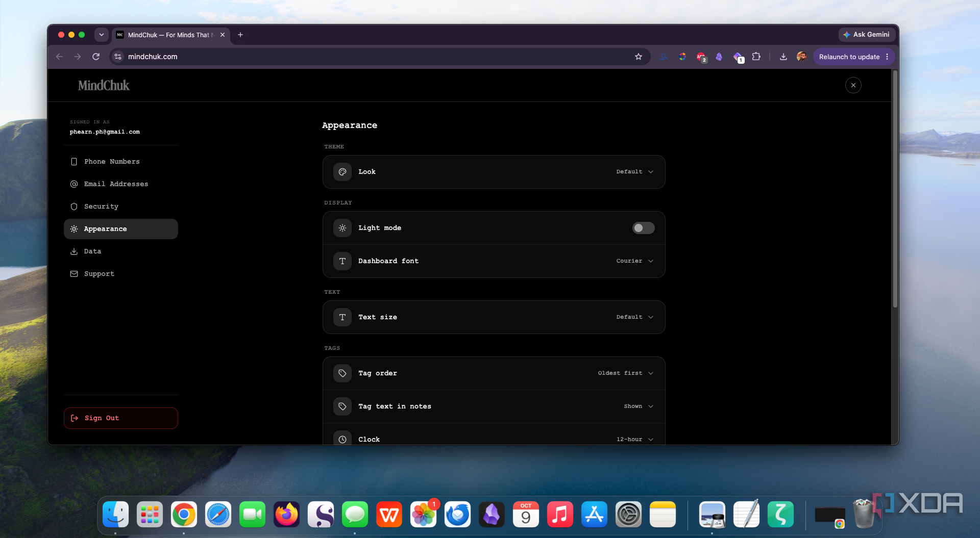
Task: Click the page vertical scrollbar
Action: click(895, 189)
